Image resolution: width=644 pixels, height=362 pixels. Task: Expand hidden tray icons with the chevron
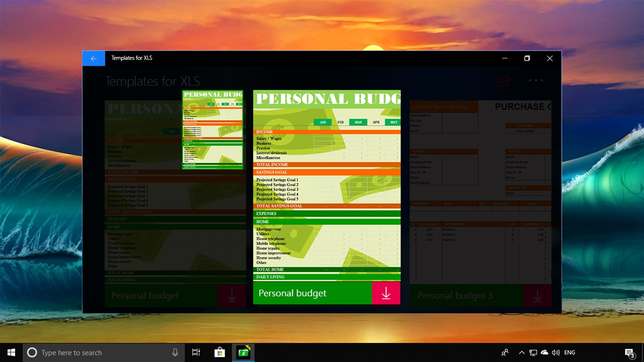point(522,352)
